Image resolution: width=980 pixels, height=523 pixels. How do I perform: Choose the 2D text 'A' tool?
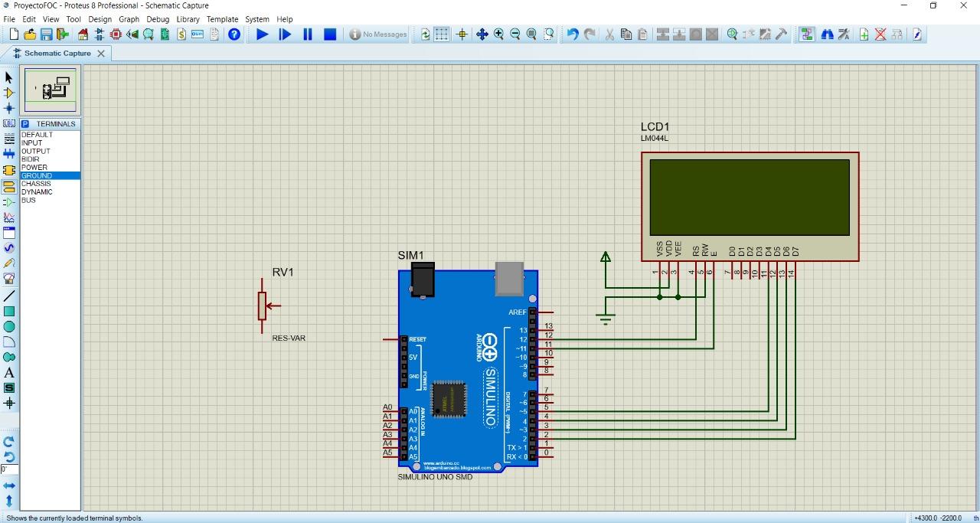click(9, 373)
